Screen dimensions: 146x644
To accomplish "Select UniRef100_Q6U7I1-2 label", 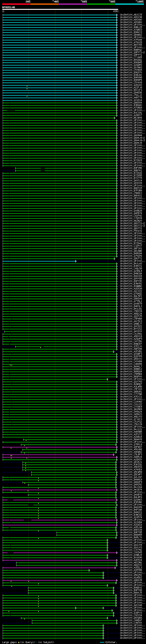I will [x=132, y=223].
